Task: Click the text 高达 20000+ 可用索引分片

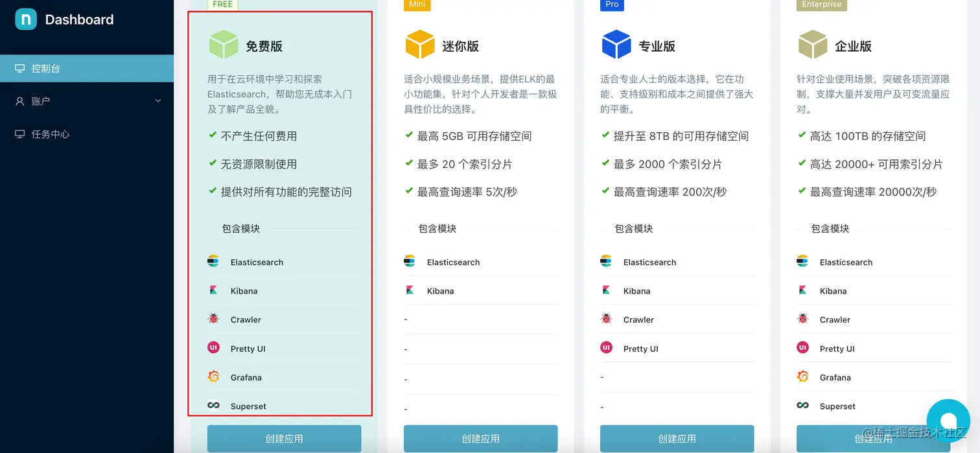Action: [876, 164]
